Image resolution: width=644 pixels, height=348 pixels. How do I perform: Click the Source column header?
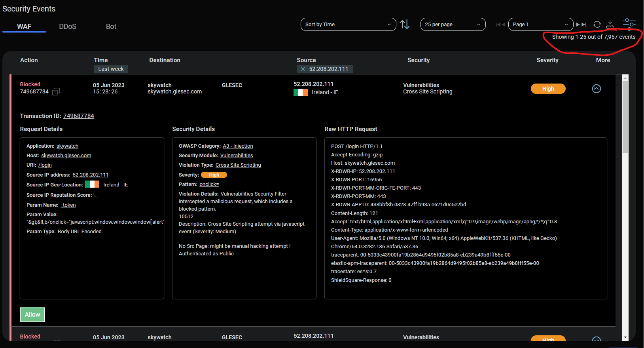pyautogui.click(x=306, y=60)
